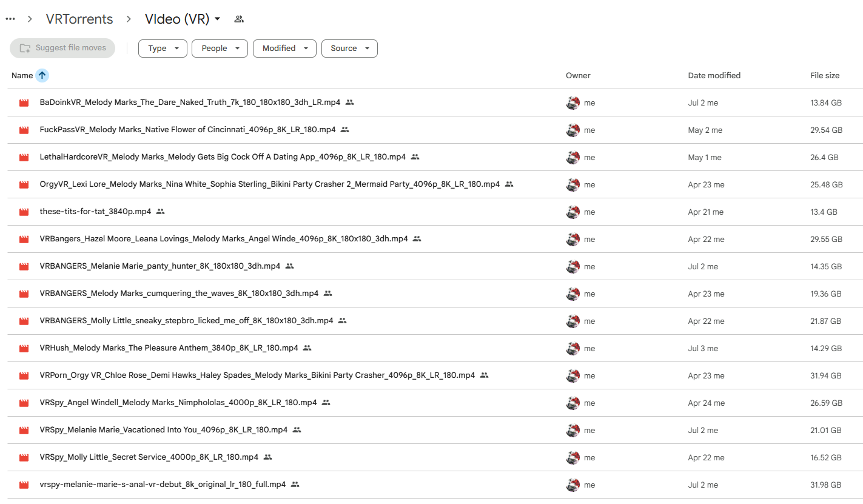Click the shared icon on the 31.94 GB file

(484, 375)
